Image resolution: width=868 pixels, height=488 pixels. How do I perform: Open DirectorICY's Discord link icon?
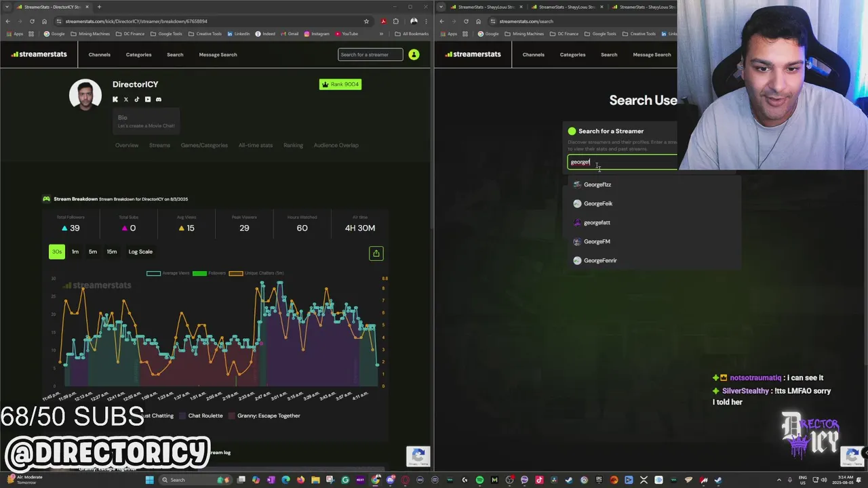point(159,100)
